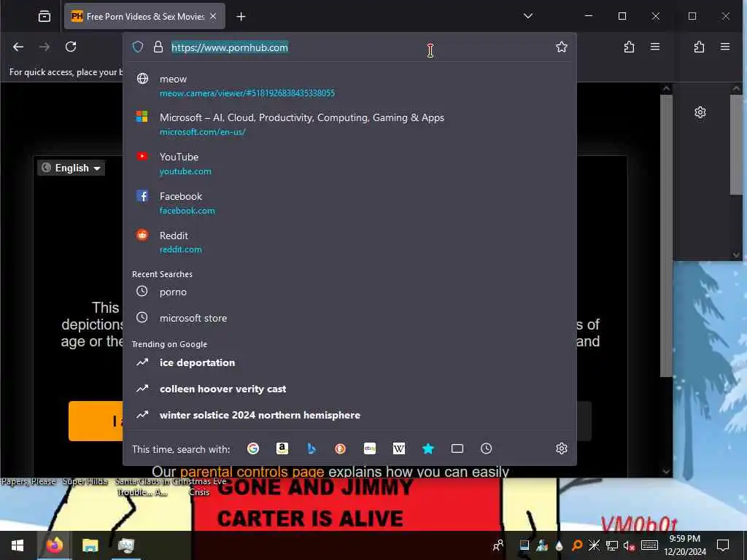Image resolution: width=747 pixels, height=560 pixels.
Task: Open the clock showing 9:59 PM
Action: coord(685,545)
